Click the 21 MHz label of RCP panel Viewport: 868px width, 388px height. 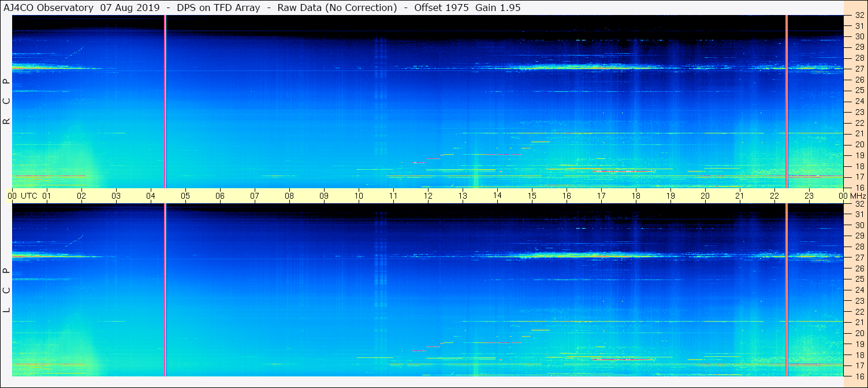pyautogui.click(x=859, y=133)
